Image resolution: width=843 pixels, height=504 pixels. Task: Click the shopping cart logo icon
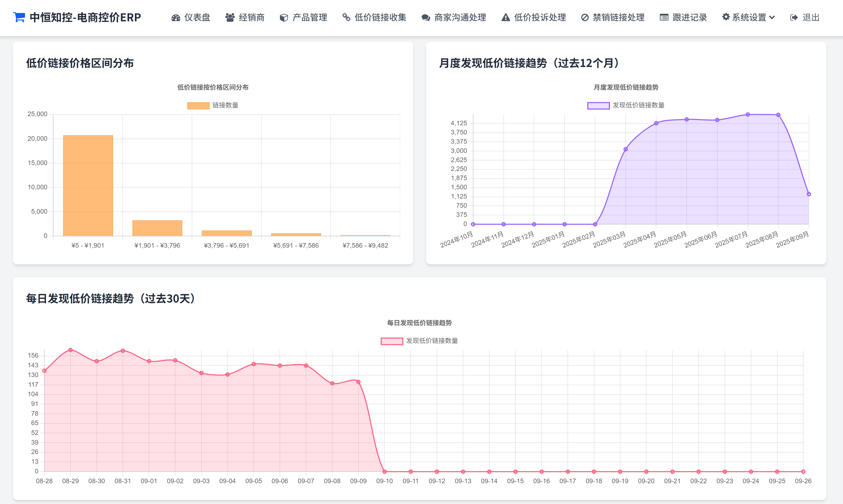pyautogui.click(x=19, y=17)
